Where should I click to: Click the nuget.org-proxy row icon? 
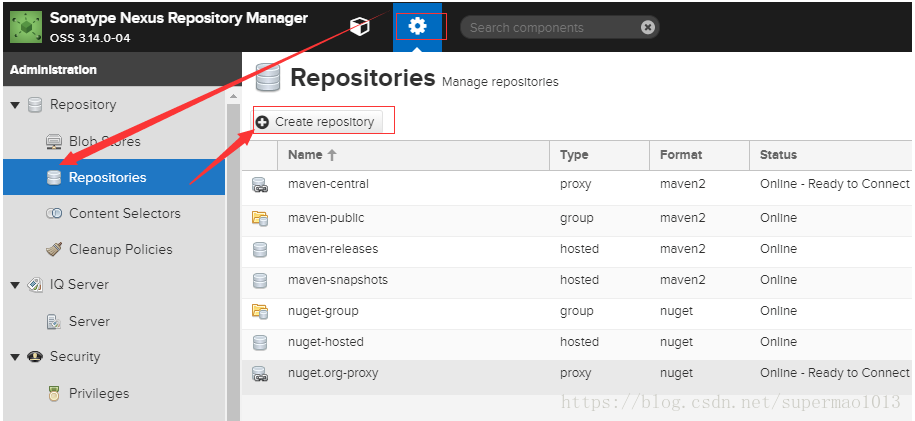[260, 373]
